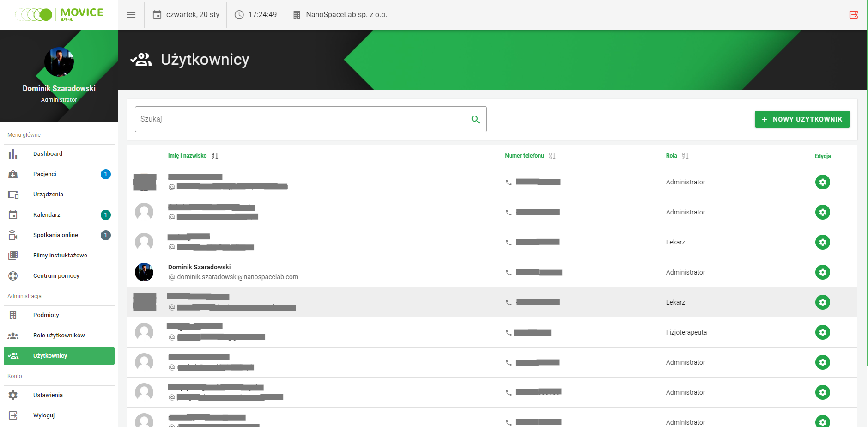
Task: Click the Urządzenia devices icon
Action: coord(13,195)
